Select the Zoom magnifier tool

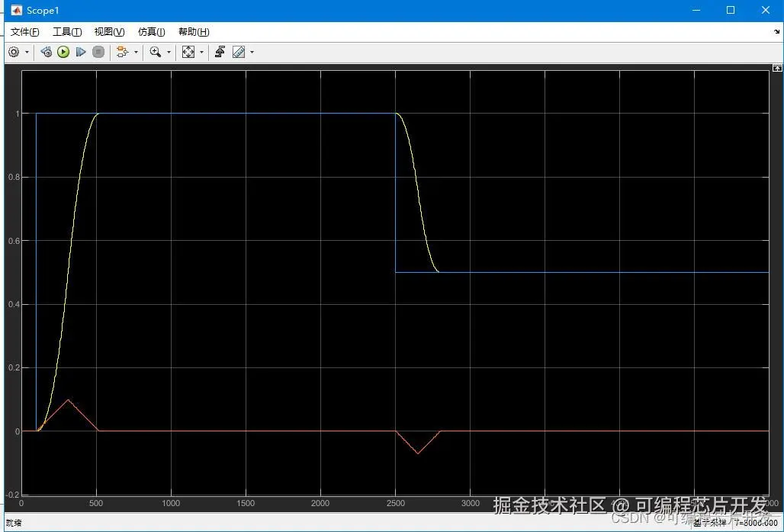tap(156, 52)
